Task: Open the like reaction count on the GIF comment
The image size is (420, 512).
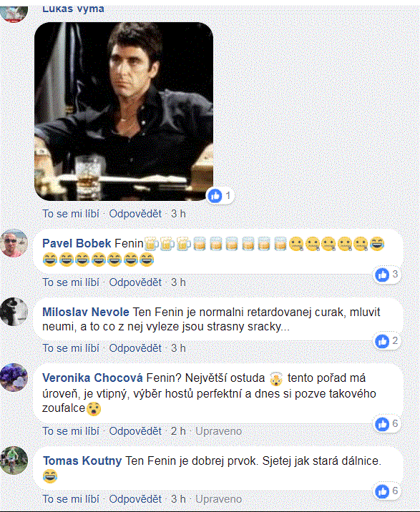Action: 220,196
